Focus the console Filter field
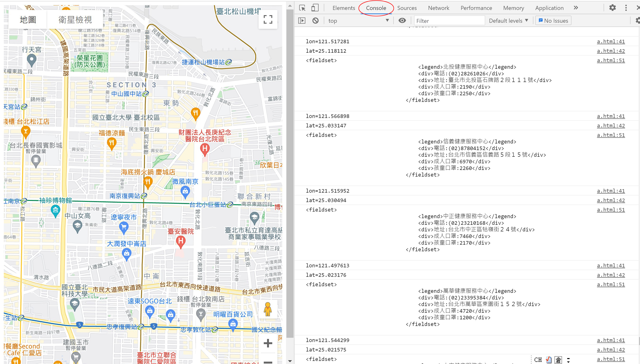 (449, 21)
